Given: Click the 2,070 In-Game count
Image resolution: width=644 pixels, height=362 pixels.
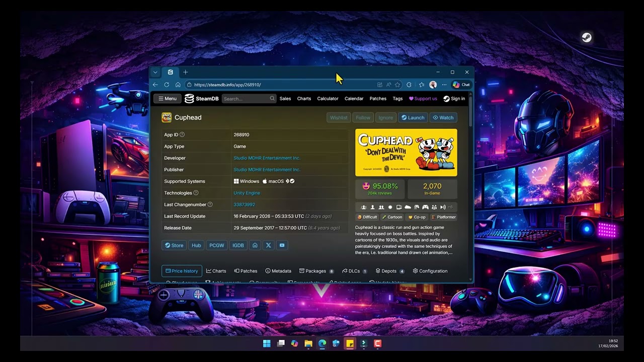Looking at the screenshot, I should coord(432,189).
